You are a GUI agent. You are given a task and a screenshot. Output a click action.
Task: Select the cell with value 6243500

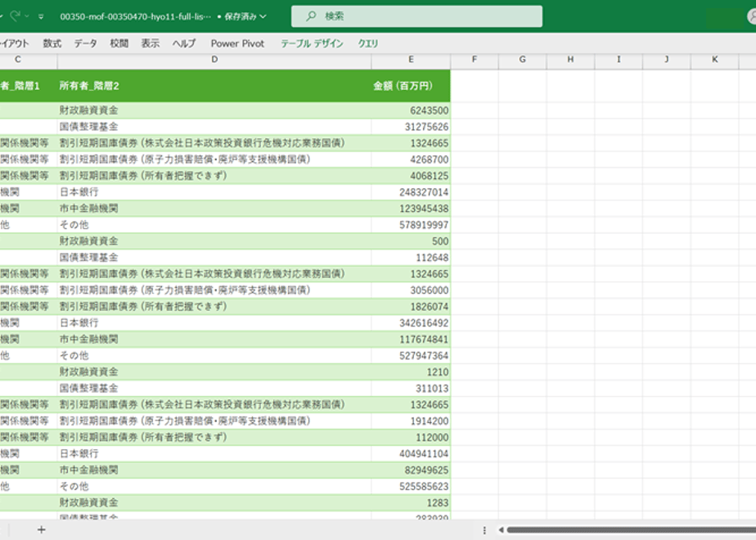[x=411, y=110]
